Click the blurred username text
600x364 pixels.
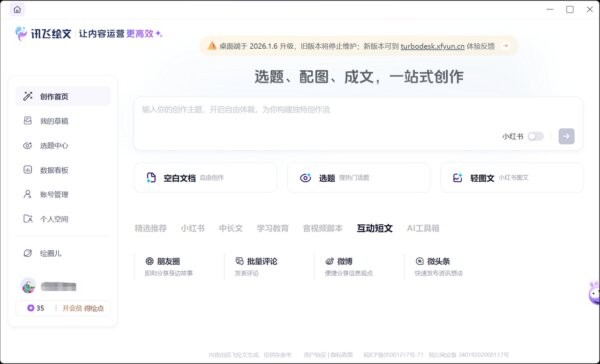coord(59,286)
